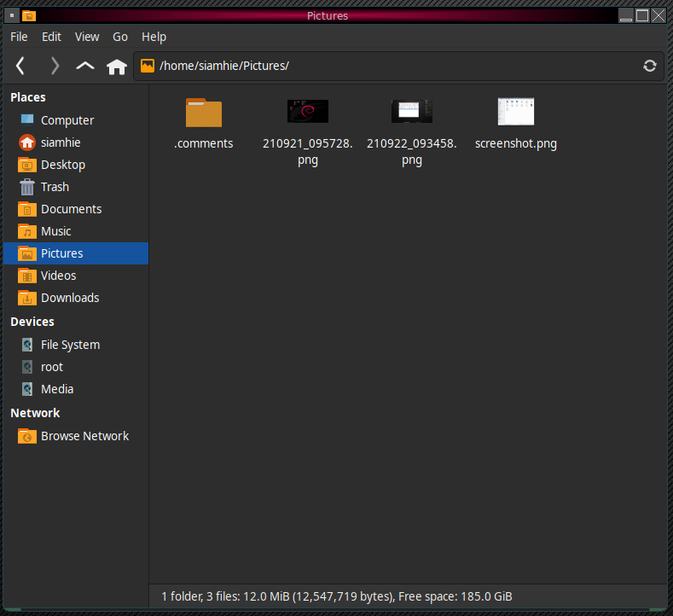The width and height of the screenshot is (673, 616).
Task: Click the folder icon in the title bar
Action: 29,16
